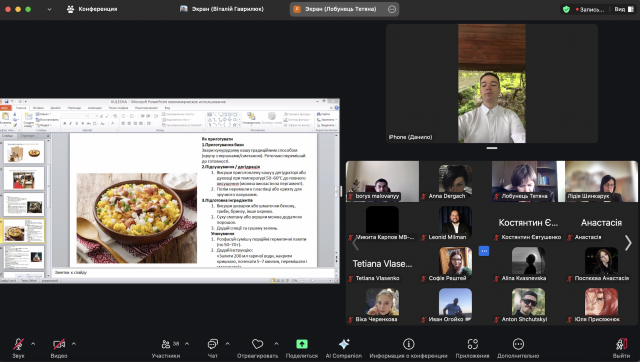The image size is (640, 362).
Task: Select Юля Прислюнюк participant tile
Action: pyautogui.click(x=601, y=305)
